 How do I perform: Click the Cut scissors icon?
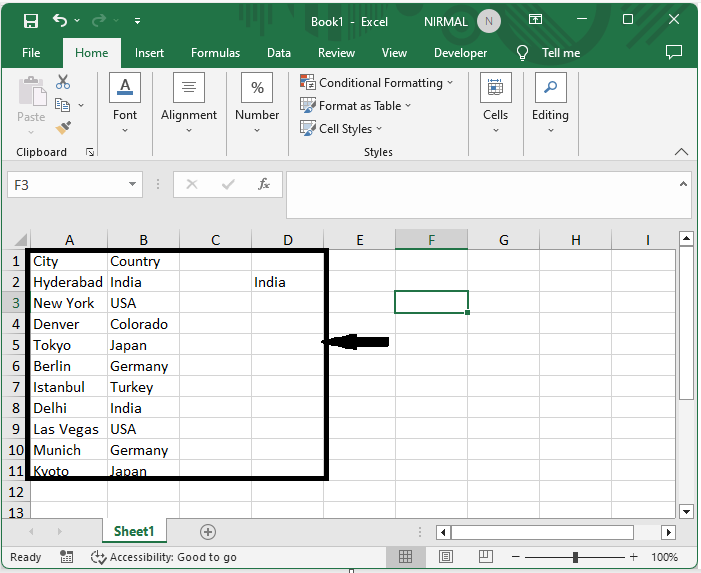(x=63, y=82)
